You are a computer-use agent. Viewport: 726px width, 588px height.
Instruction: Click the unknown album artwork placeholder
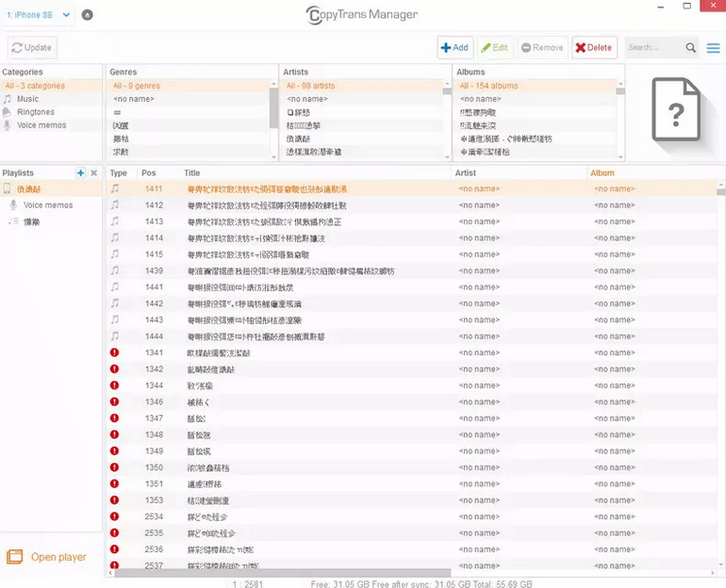pos(676,109)
